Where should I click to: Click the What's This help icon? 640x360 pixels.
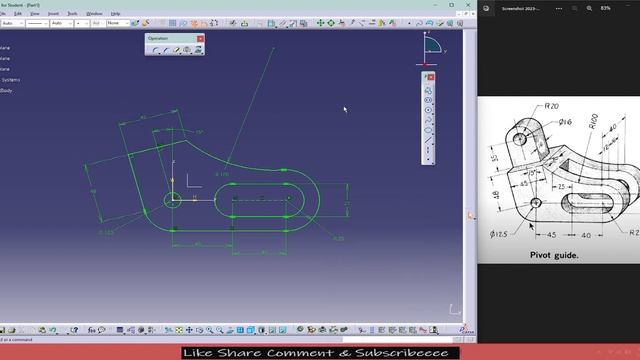74,330
